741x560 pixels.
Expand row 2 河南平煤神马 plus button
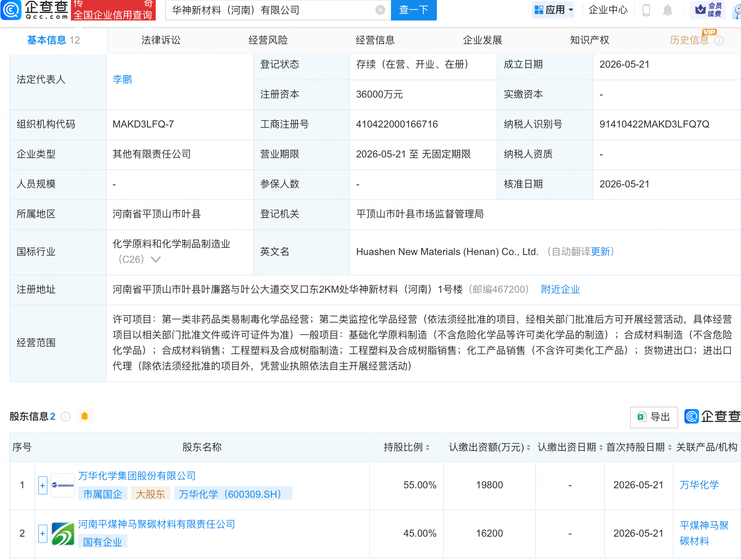43,534
